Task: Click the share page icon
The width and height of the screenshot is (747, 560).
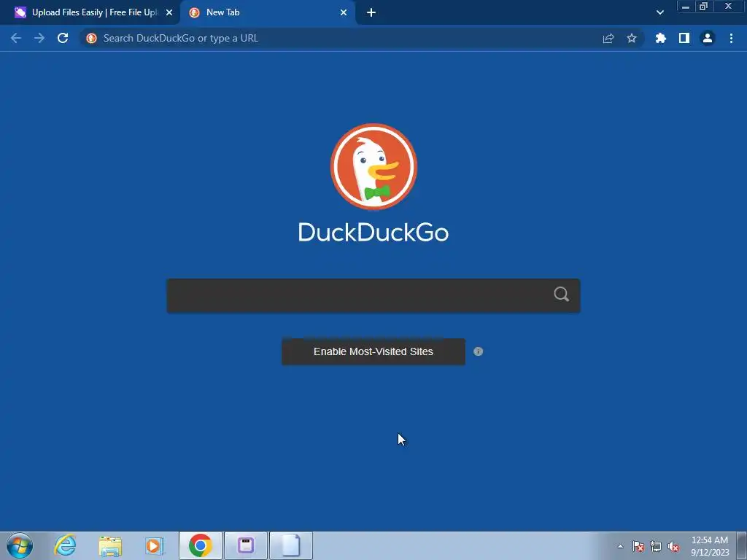Action: pyautogui.click(x=608, y=38)
